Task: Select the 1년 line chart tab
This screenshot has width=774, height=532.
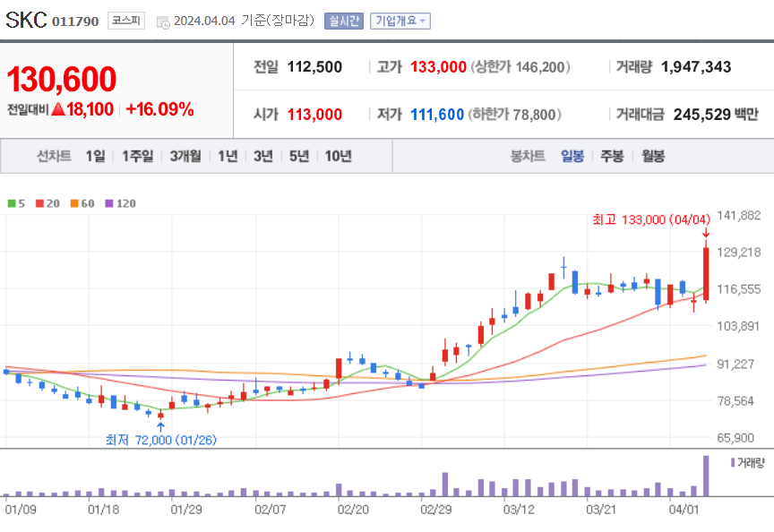Action: 228,157
